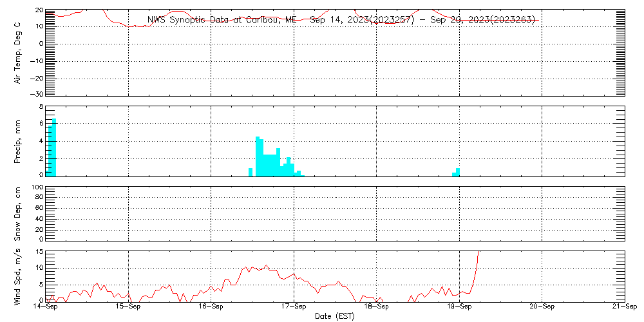644x322 pixels.
Task: Select the 17-Sep date tick label
Action: pos(294,308)
